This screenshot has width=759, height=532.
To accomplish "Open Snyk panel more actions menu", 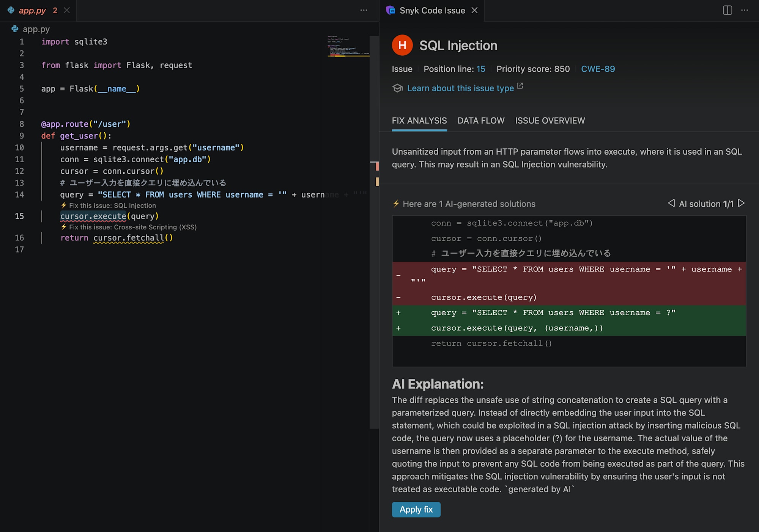I will 745,10.
